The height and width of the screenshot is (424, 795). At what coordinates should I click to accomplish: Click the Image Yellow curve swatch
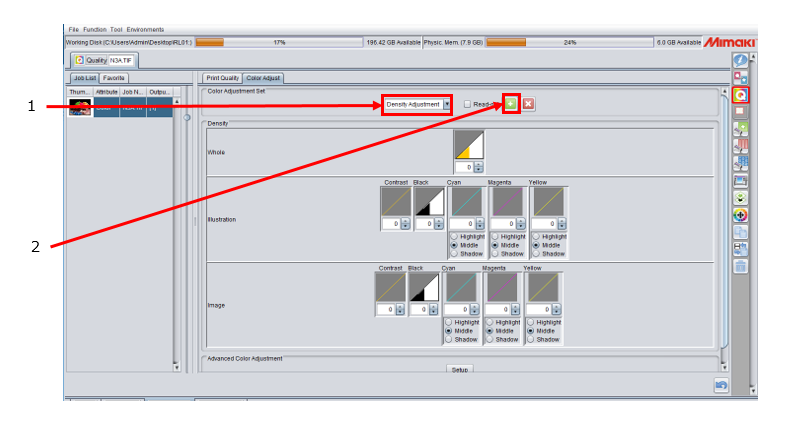point(543,288)
